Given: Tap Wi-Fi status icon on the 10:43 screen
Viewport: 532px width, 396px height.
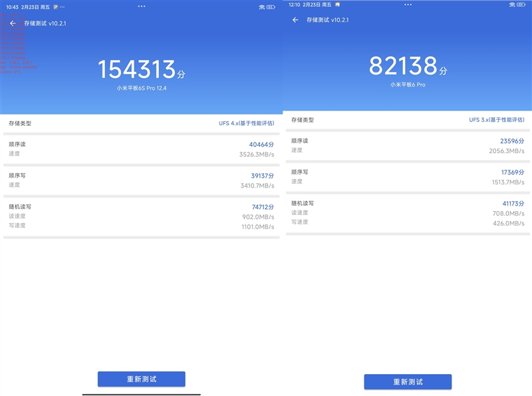Looking at the screenshot, I should point(261,7).
